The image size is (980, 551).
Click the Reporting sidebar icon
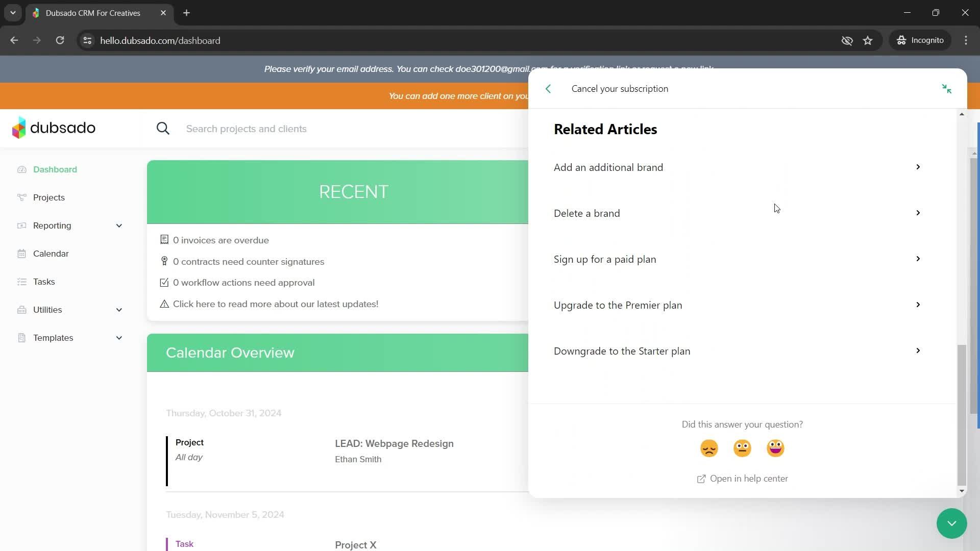21,226
